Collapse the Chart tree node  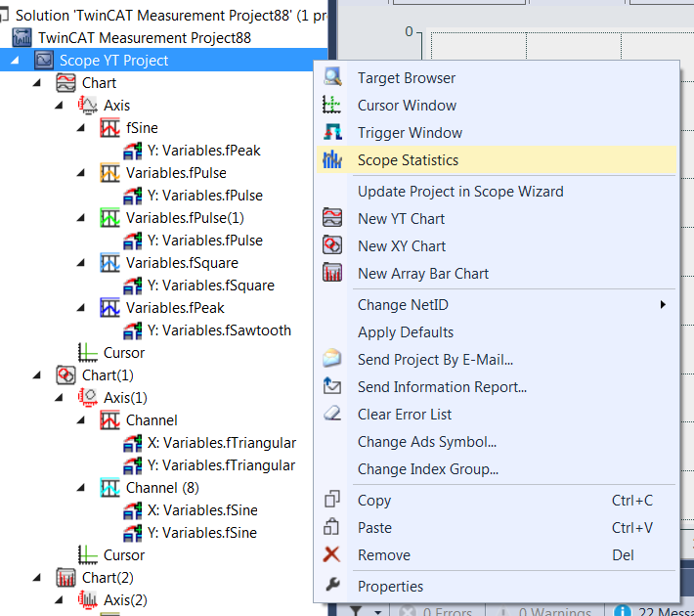click(x=37, y=82)
